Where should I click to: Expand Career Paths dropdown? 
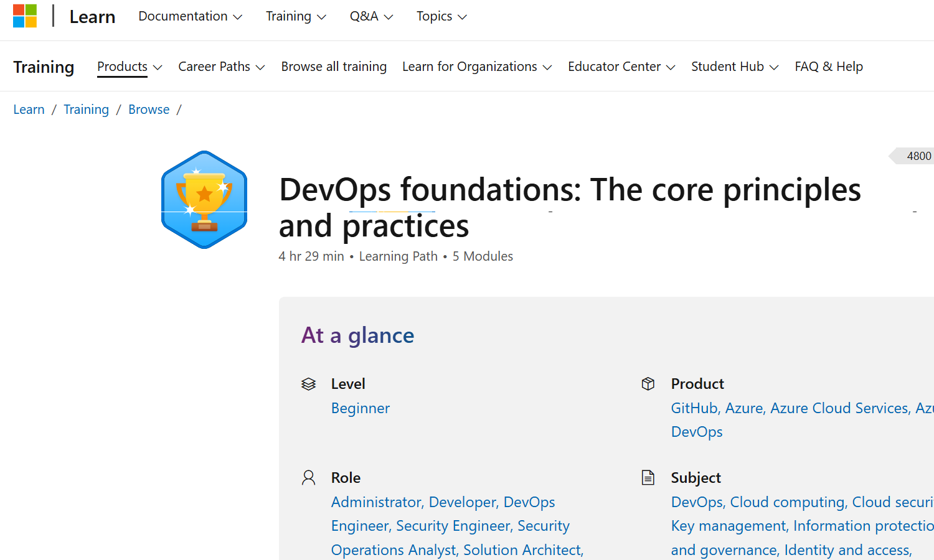point(221,67)
